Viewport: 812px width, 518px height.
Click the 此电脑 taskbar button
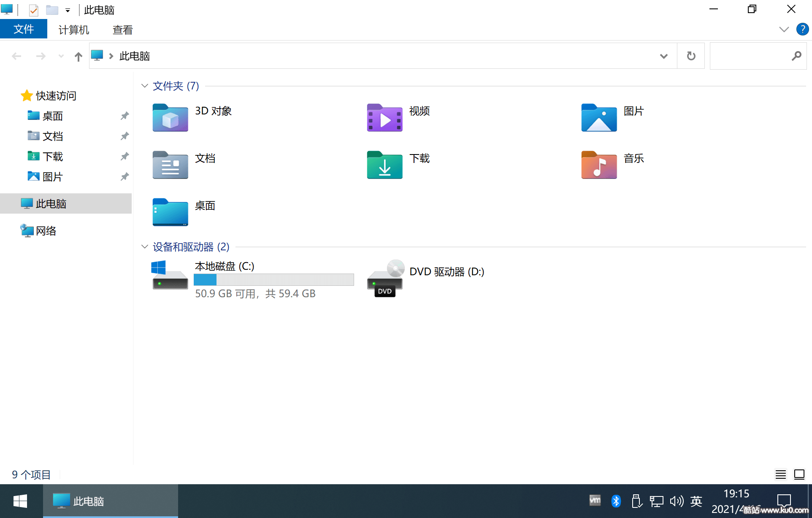click(111, 501)
